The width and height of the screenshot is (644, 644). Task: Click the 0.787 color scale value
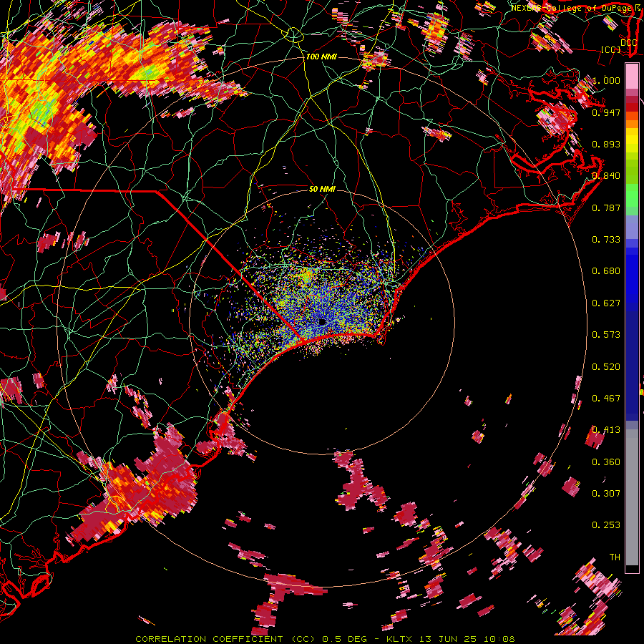pos(606,208)
